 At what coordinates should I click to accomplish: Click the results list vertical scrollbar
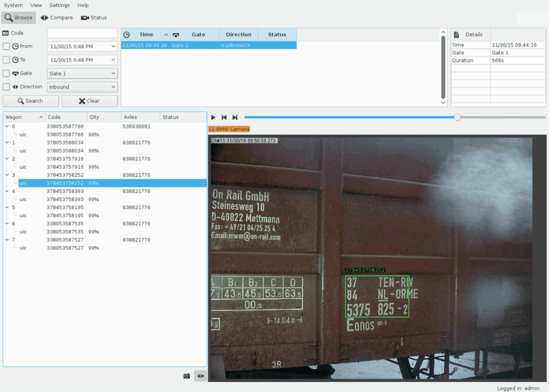(443, 67)
